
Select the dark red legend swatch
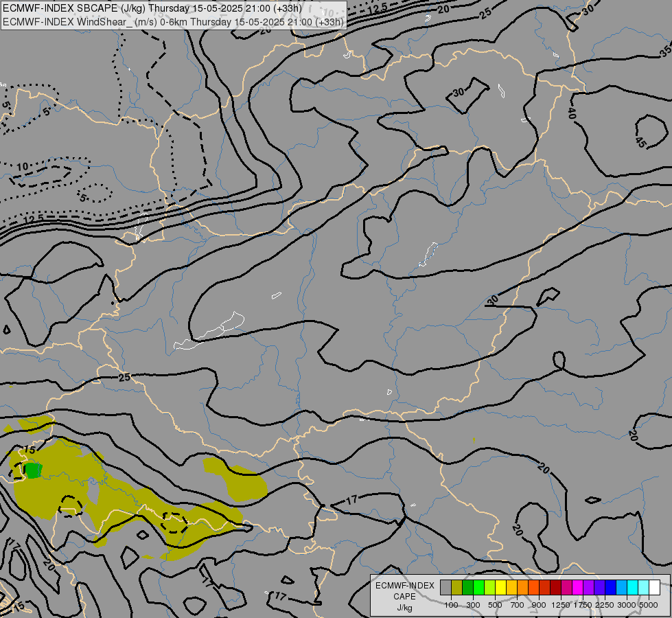coord(556,587)
